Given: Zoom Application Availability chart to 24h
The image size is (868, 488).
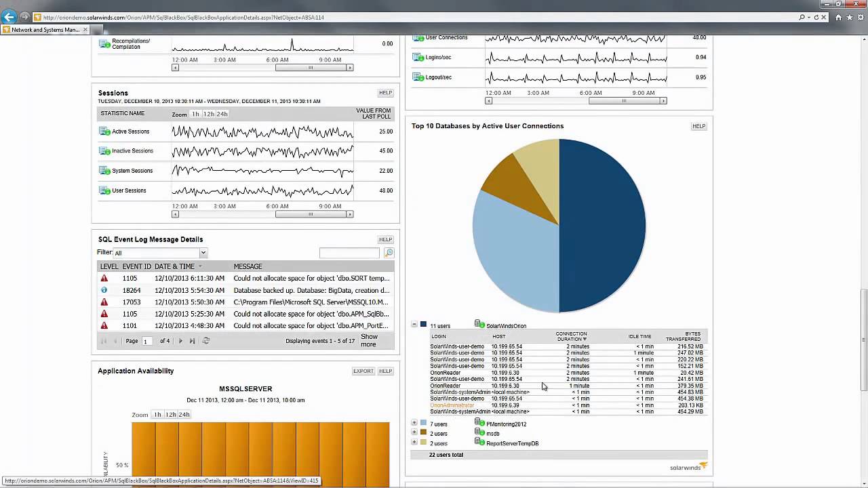Looking at the screenshot, I should [184, 415].
